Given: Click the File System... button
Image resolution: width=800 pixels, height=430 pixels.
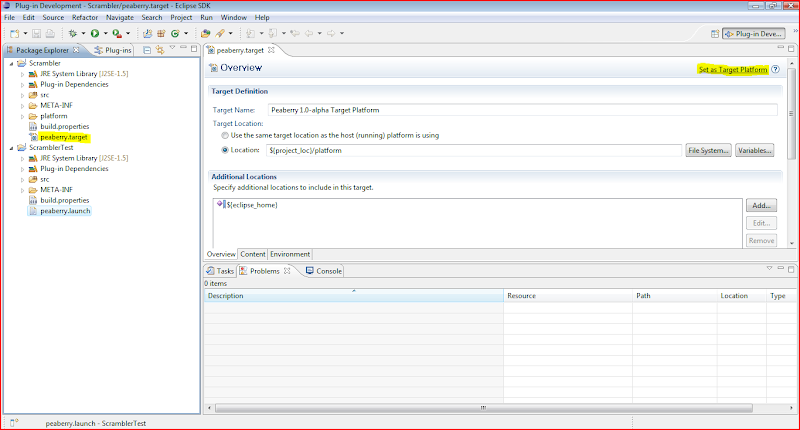Looking at the screenshot, I should click(708, 150).
